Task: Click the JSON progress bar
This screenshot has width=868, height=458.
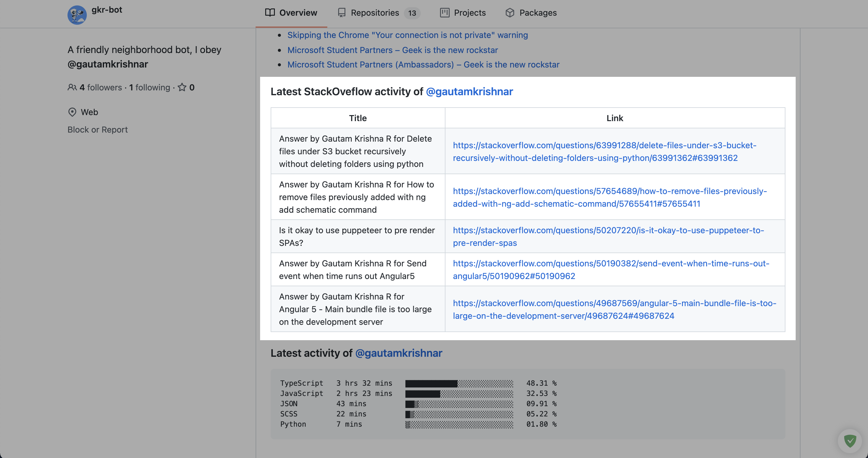Action: point(459,404)
